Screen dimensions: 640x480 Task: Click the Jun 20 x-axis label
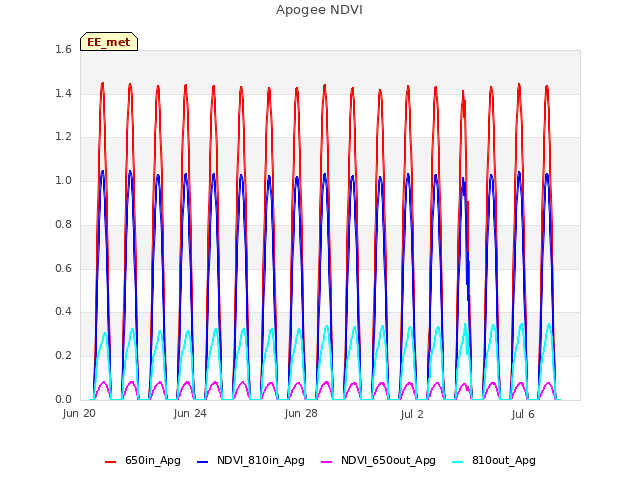point(79,413)
